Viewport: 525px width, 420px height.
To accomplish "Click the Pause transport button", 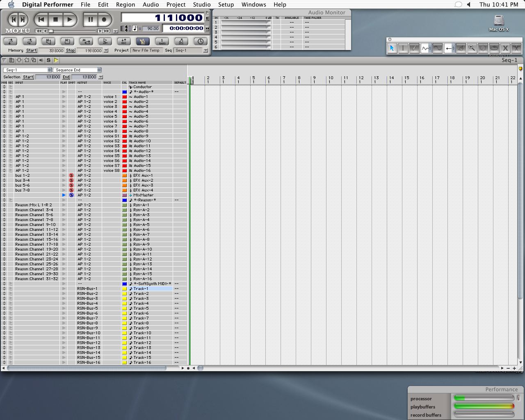I will point(90,19).
